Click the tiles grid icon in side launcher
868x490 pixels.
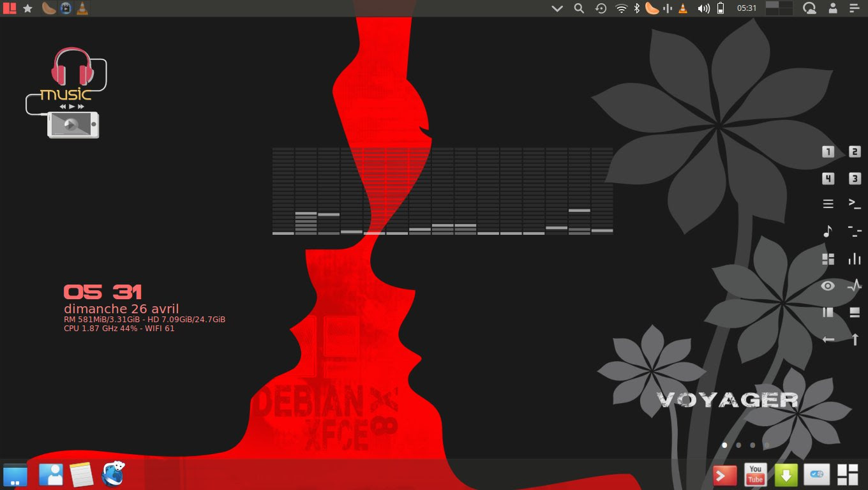coord(828,258)
